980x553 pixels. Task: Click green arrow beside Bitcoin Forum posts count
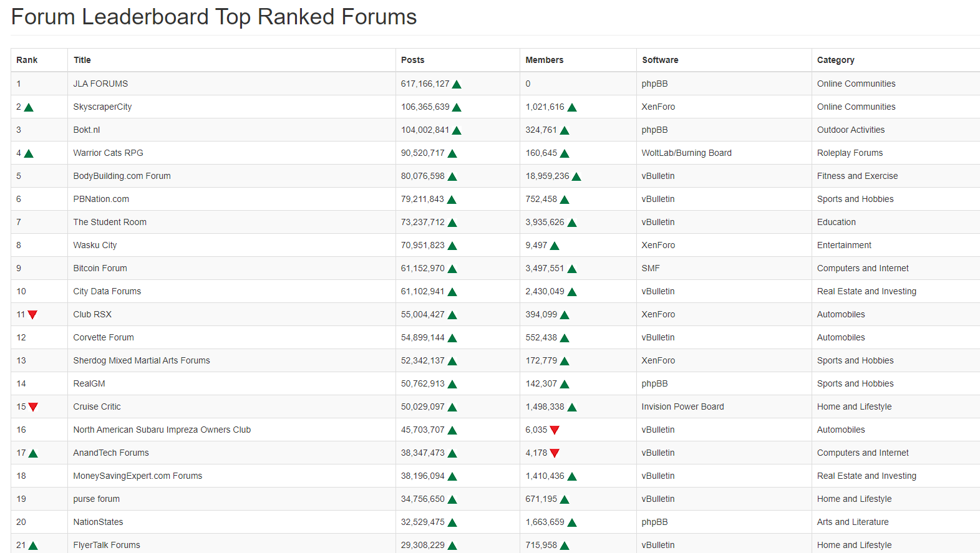(452, 269)
